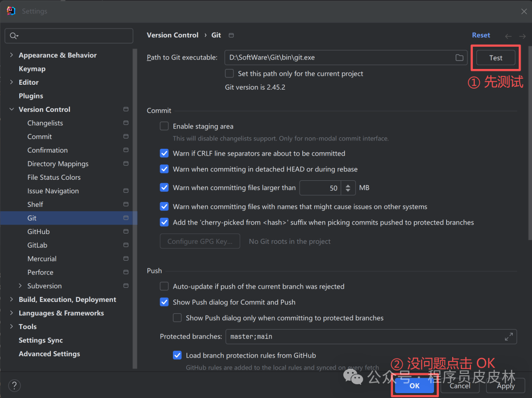Viewport: 532px width, 398px height.
Task: Click project icon next to Perforce
Action: click(x=126, y=272)
